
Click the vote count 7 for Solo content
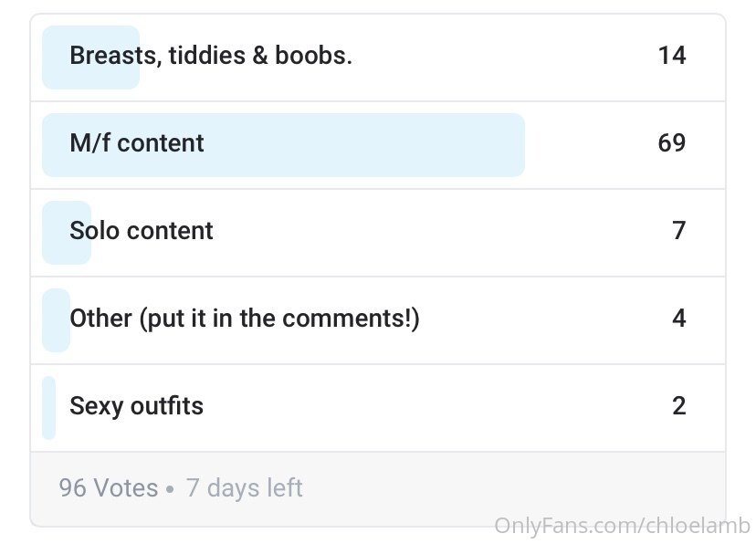coord(679,230)
